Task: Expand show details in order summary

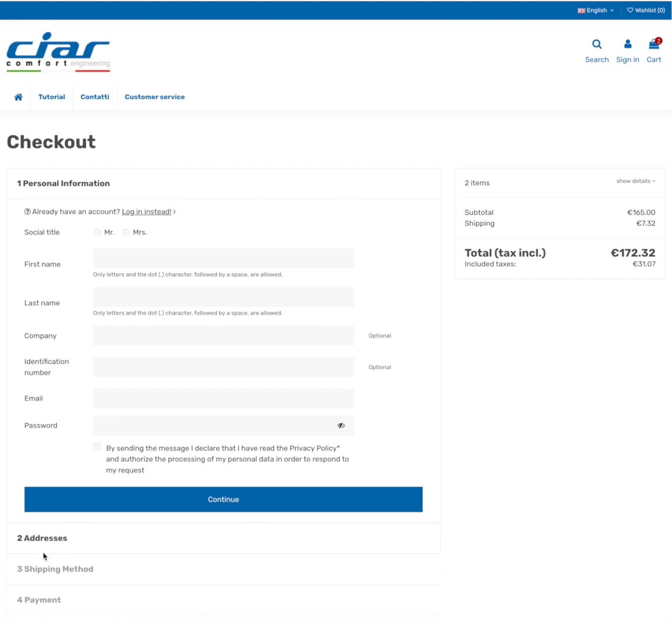Action: pyautogui.click(x=635, y=181)
